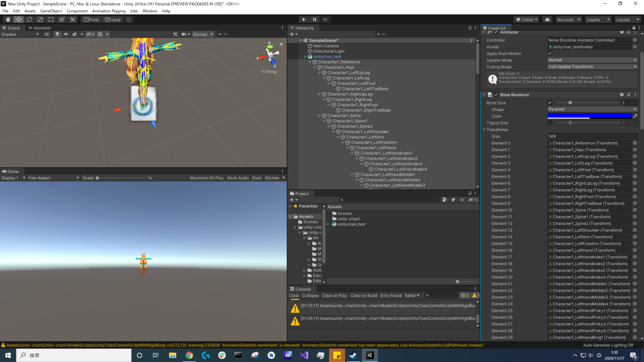Use the Color eyedropper in Bone Renderer
This screenshot has height=362, width=644.
coord(635,116)
